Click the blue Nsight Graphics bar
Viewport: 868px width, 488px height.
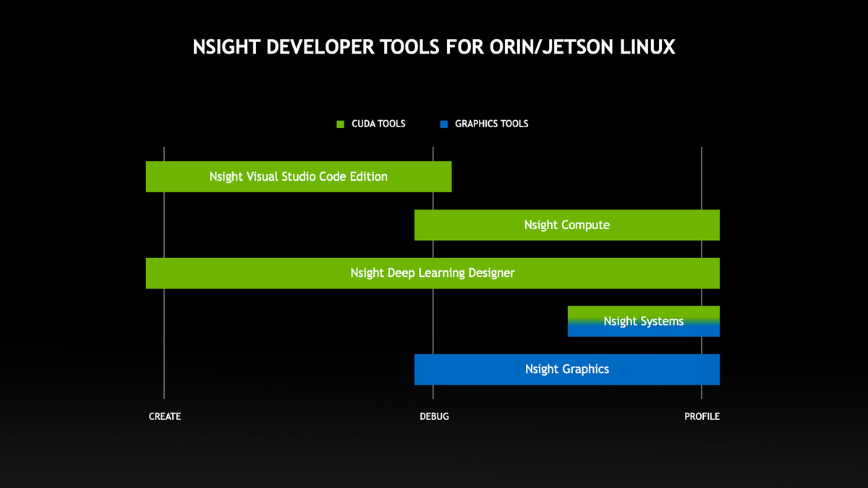point(566,369)
